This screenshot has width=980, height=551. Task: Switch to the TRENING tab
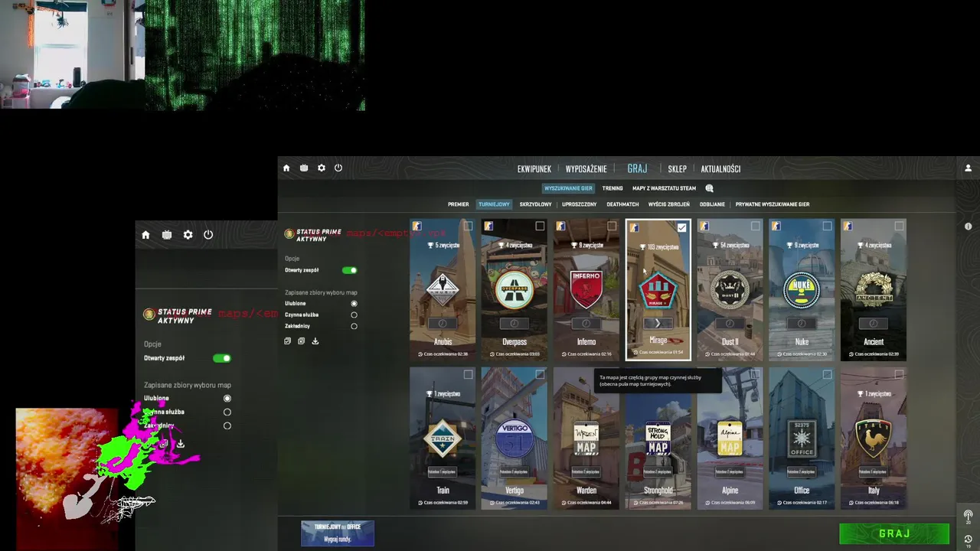point(612,188)
